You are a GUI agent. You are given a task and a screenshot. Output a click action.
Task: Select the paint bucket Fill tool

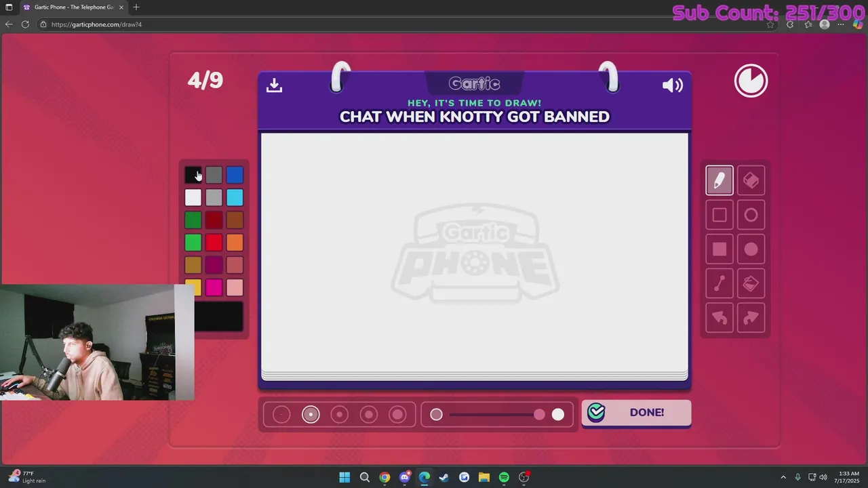(x=751, y=283)
